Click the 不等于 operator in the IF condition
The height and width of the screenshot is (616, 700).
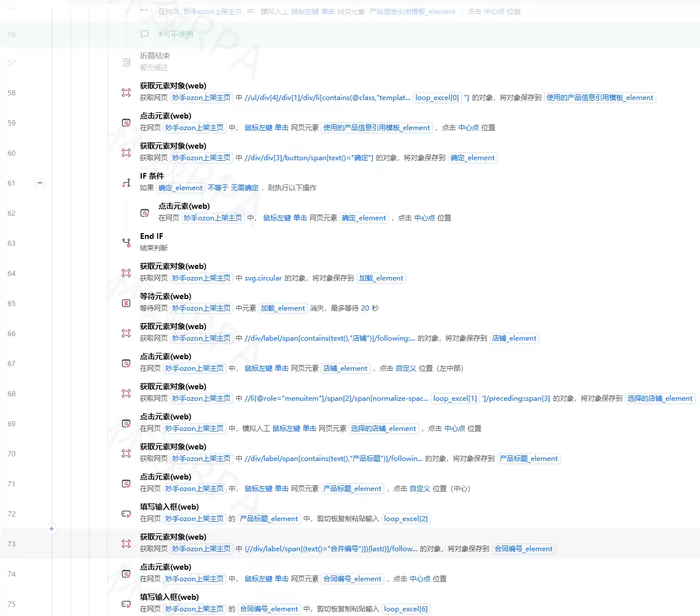pyautogui.click(x=218, y=188)
